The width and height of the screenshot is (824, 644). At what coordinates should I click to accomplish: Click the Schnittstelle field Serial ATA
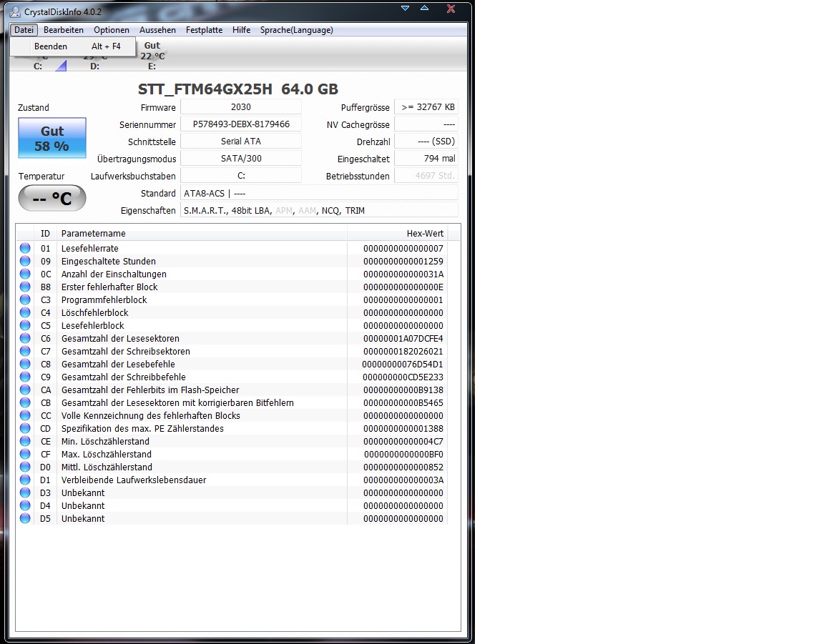240,142
